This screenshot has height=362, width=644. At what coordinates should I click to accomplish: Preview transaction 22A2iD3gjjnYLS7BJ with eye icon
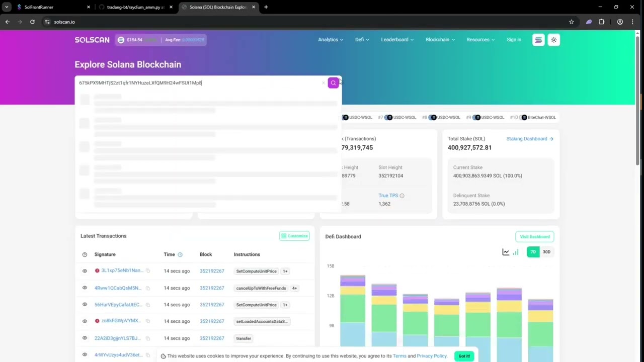coord(85,338)
